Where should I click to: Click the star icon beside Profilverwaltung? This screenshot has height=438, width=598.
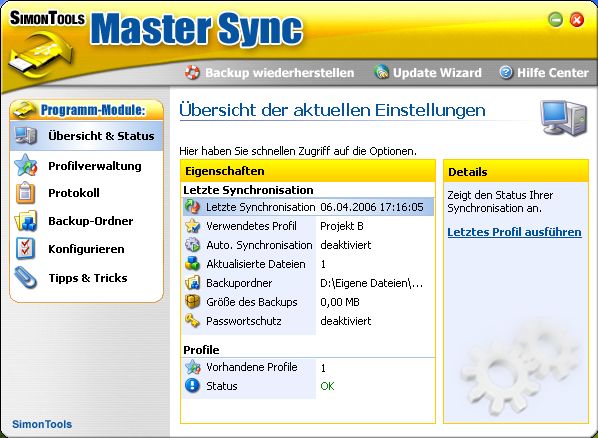pyautogui.click(x=26, y=165)
